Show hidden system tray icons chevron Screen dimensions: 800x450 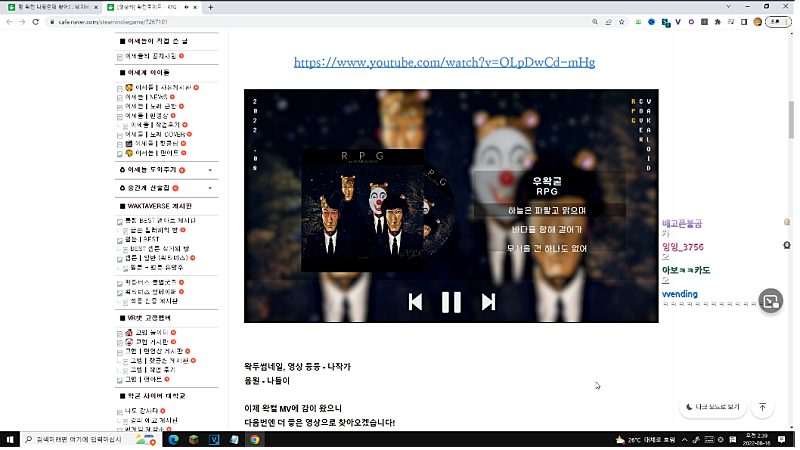[684, 439]
